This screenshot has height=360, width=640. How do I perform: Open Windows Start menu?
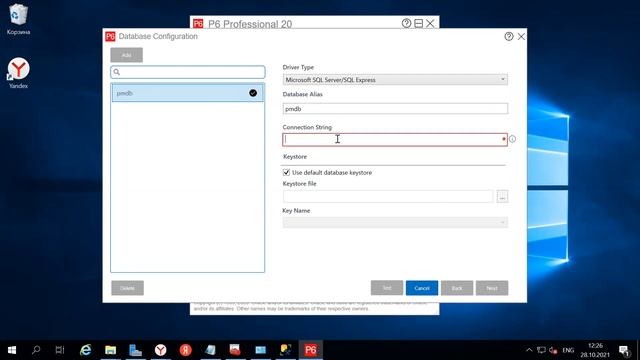[x=12, y=350]
